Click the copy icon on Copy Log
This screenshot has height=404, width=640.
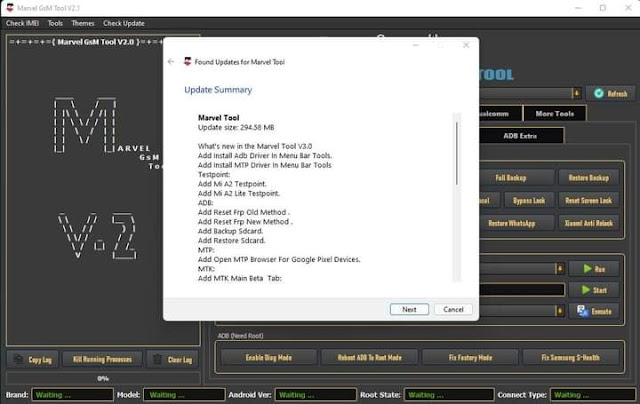click(18, 359)
